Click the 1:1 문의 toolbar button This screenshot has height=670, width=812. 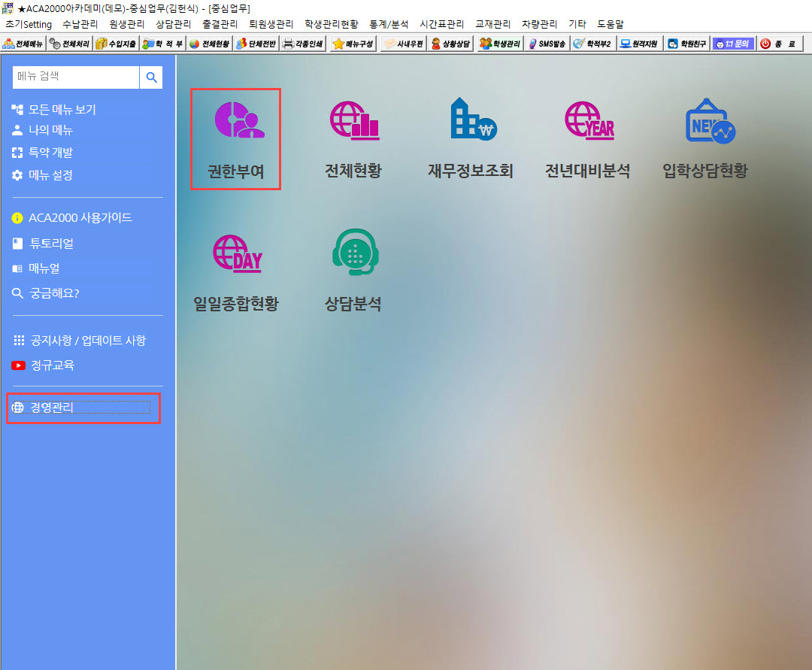pos(732,44)
